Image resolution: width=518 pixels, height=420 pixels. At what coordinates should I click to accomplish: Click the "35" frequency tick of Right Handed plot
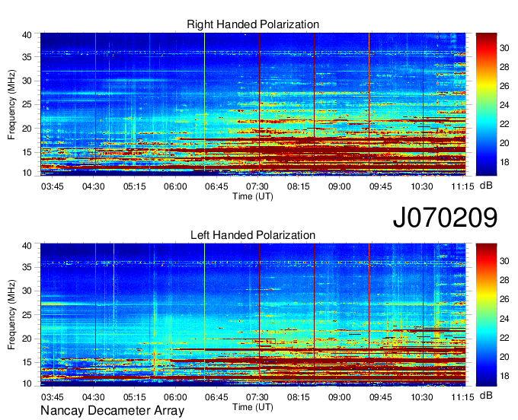coord(27,57)
